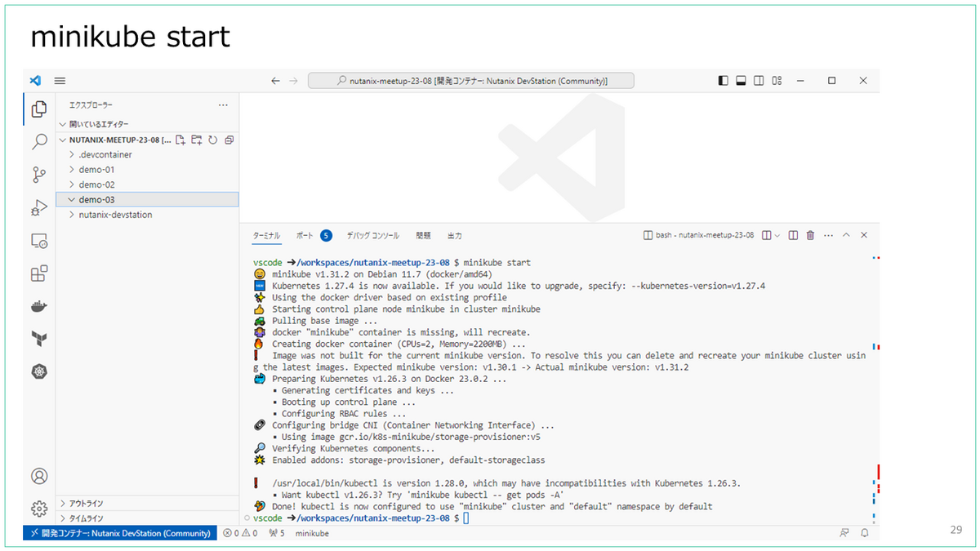The image size is (980, 551).
Task: Go back with the navigation arrow
Action: (275, 81)
